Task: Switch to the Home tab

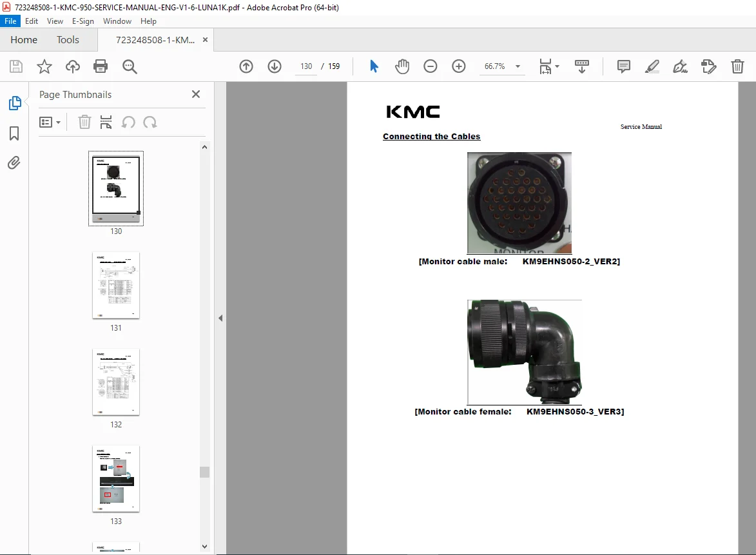Action: coord(24,40)
